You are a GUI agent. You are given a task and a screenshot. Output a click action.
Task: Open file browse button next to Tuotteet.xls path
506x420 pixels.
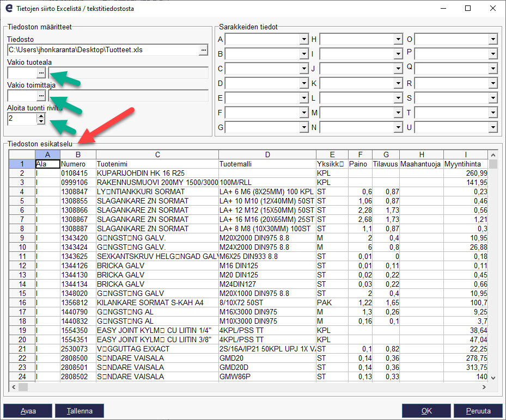tap(203, 50)
